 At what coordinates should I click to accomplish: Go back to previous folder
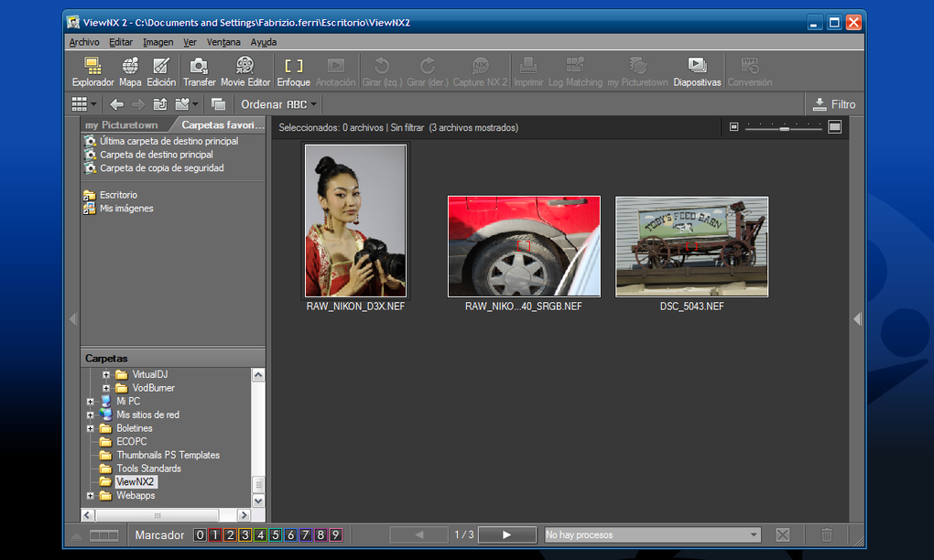pyautogui.click(x=117, y=104)
